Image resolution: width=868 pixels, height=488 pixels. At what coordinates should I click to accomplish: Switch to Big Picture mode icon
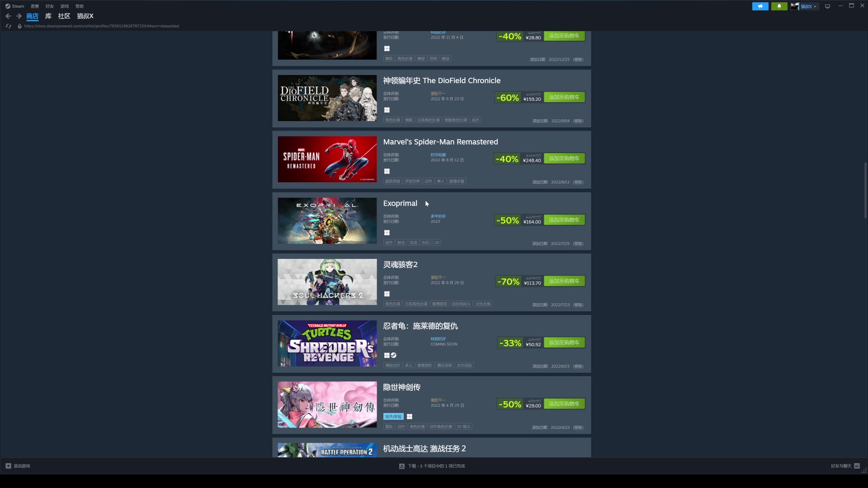click(x=827, y=6)
